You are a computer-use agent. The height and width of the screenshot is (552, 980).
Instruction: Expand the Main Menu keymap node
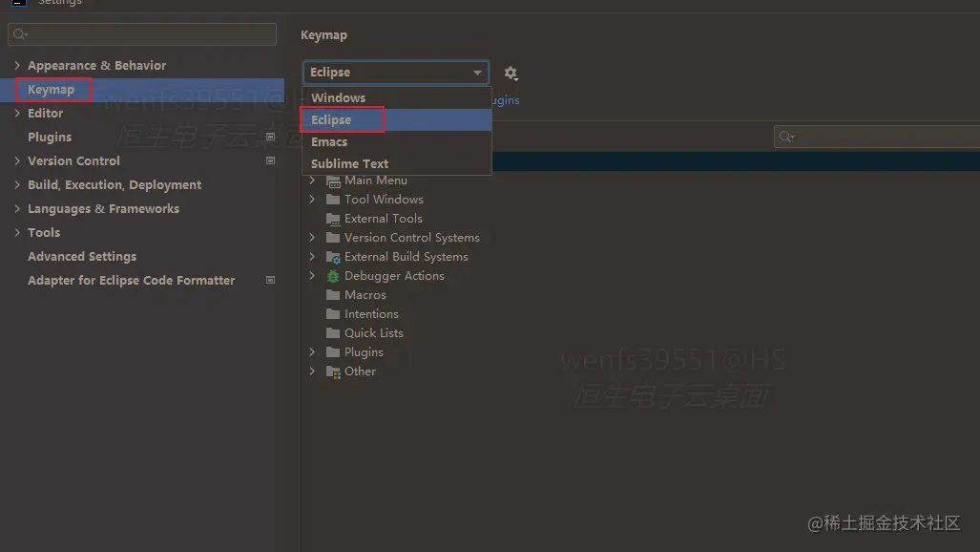tap(312, 180)
